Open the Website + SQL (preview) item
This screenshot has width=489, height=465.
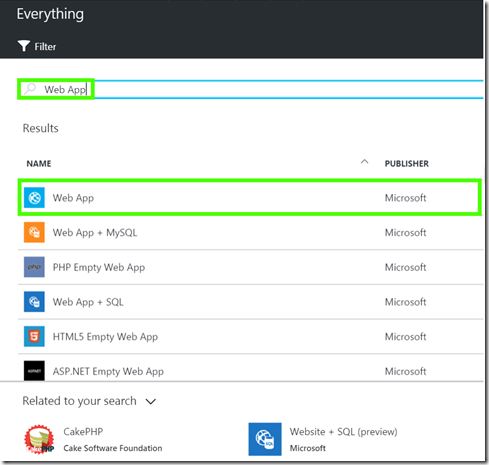click(343, 432)
